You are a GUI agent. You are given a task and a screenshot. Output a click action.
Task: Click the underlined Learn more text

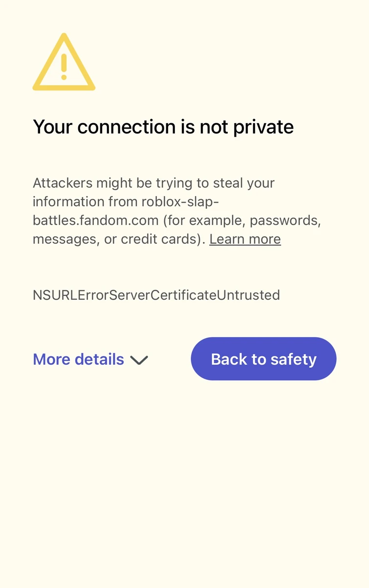tap(245, 239)
